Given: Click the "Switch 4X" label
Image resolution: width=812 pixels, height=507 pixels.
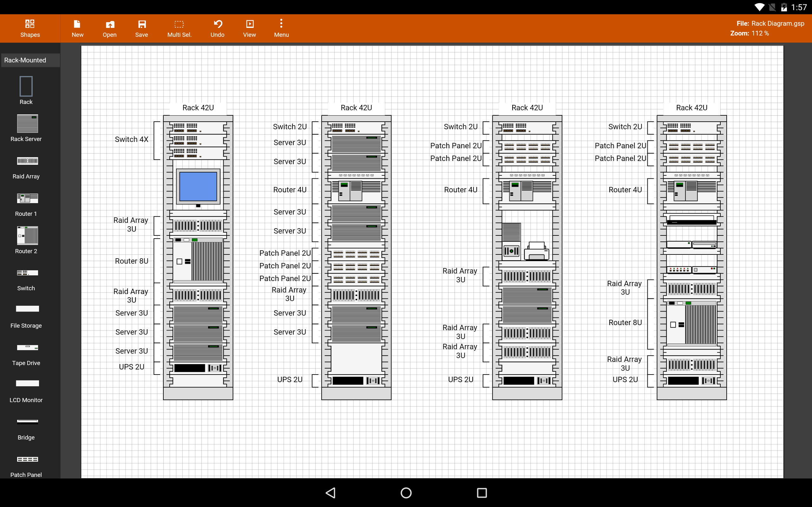Looking at the screenshot, I should [132, 139].
